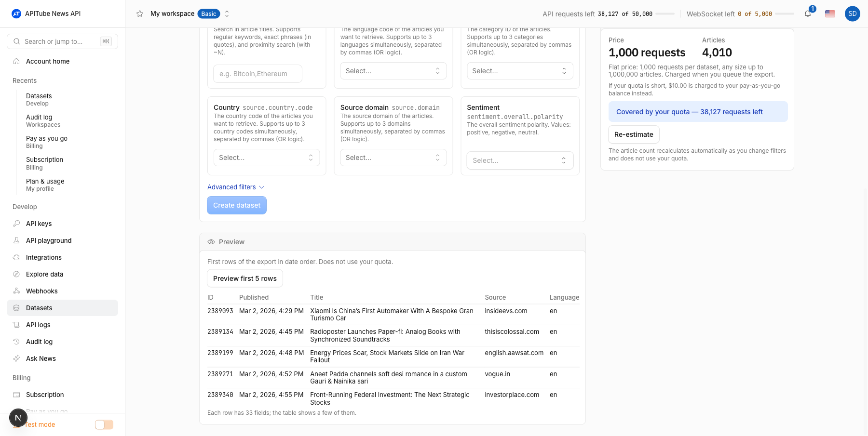Open Datasets under Recents
The height and width of the screenshot is (436, 868).
(39, 99)
